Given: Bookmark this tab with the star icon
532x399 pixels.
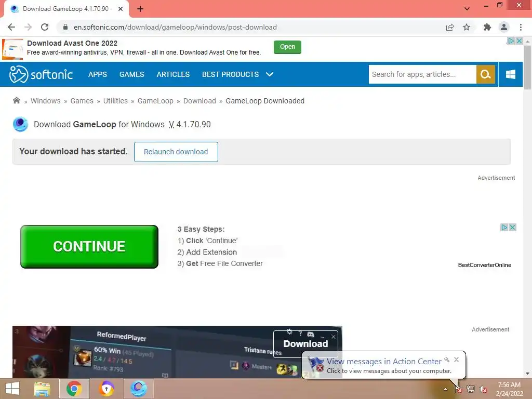Looking at the screenshot, I should coord(467,27).
